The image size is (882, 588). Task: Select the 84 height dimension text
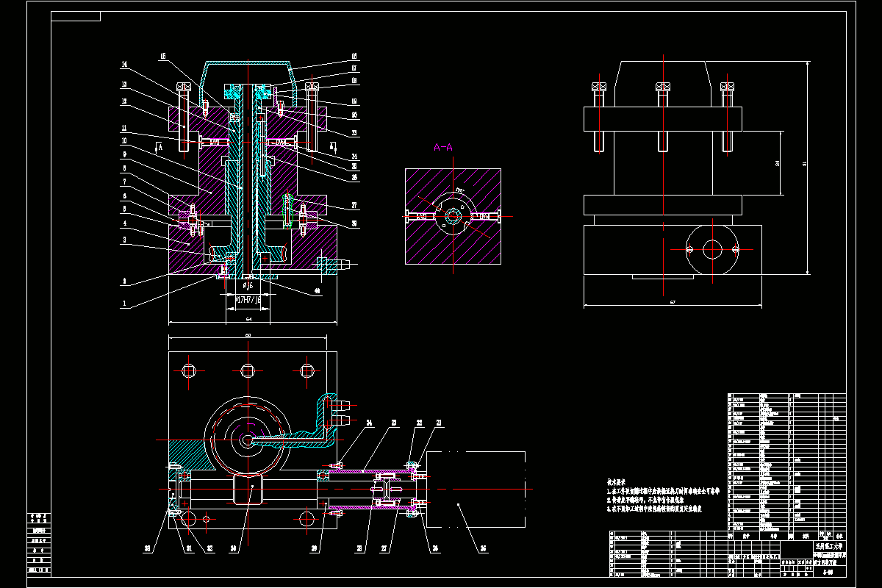click(x=778, y=165)
